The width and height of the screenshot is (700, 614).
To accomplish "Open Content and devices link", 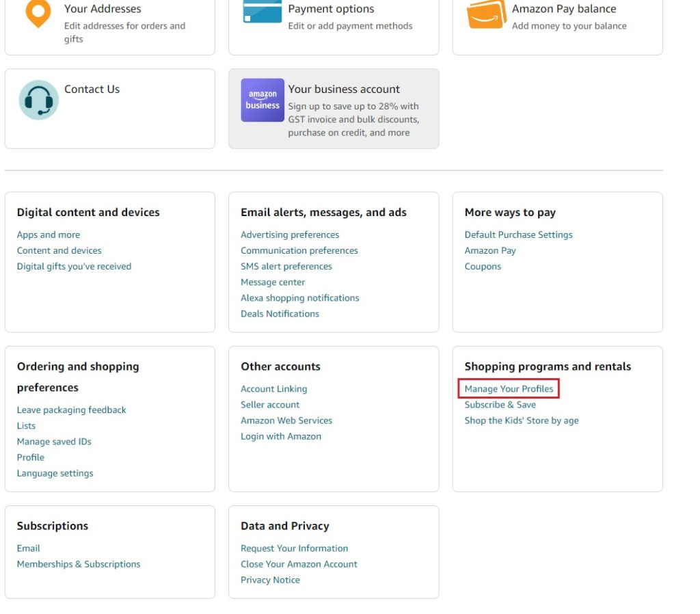I will 59,250.
